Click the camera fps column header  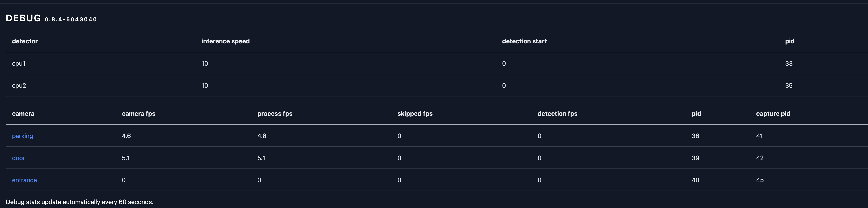tap(139, 114)
